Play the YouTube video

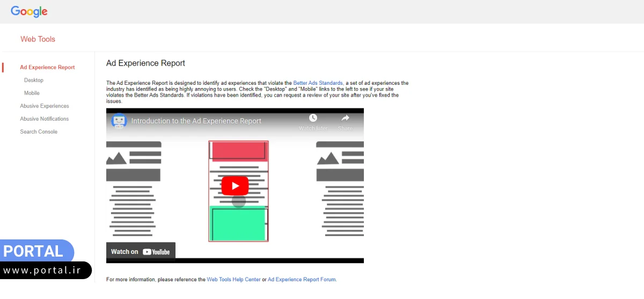pyautogui.click(x=235, y=186)
